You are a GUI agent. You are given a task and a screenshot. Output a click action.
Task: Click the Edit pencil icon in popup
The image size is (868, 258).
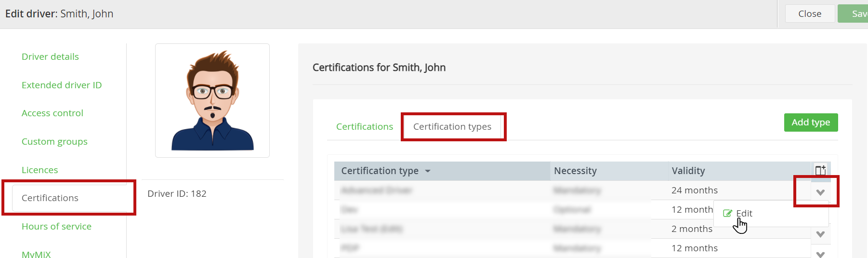click(x=728, y=213)
